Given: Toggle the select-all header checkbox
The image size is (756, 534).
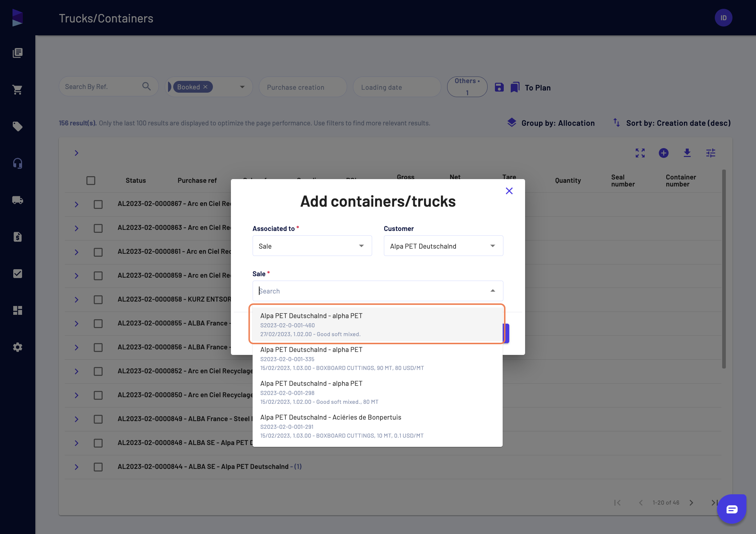Looking at the screenshot, I should tap(91, 181).
